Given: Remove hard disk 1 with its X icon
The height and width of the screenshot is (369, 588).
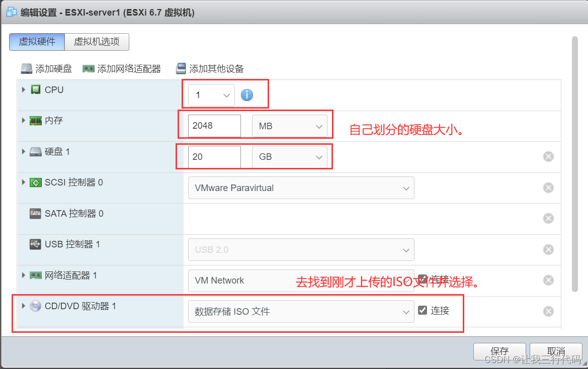Looking at the screenshot, I should click(548, 156).
